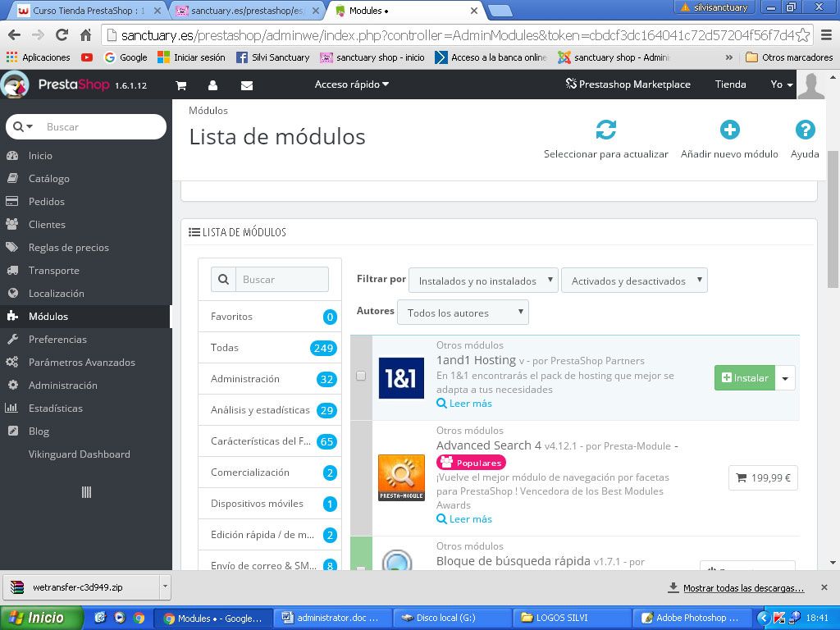Screen dimensions: 840x630
Task: Select Dispositivos móviles category
Action: click(270, 504)
